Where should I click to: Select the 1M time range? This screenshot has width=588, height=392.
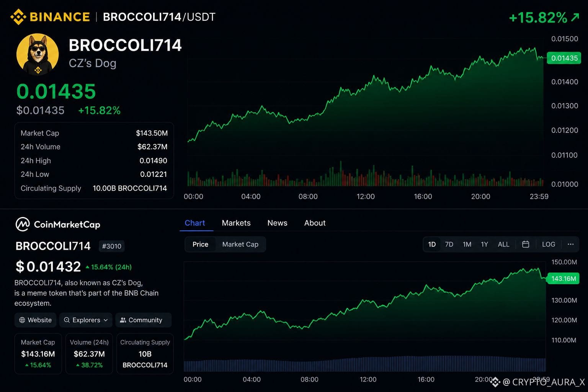[467, 244]
